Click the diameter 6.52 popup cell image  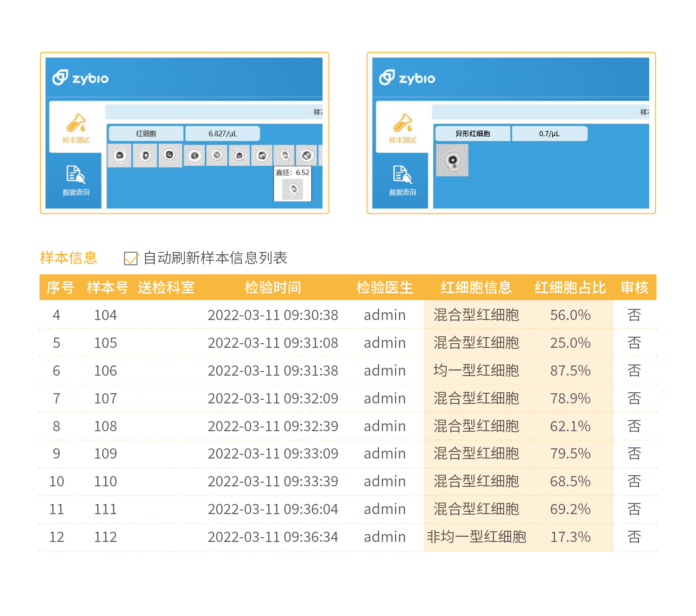pos(293,189)
